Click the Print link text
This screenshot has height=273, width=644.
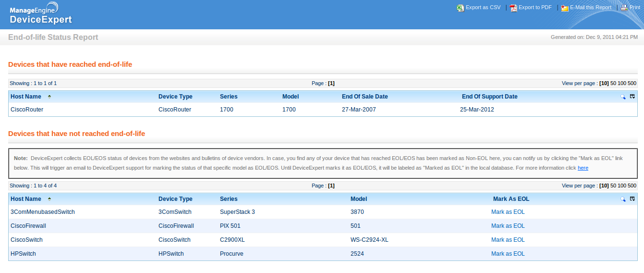pyautogui.click(x=634, y=8)
